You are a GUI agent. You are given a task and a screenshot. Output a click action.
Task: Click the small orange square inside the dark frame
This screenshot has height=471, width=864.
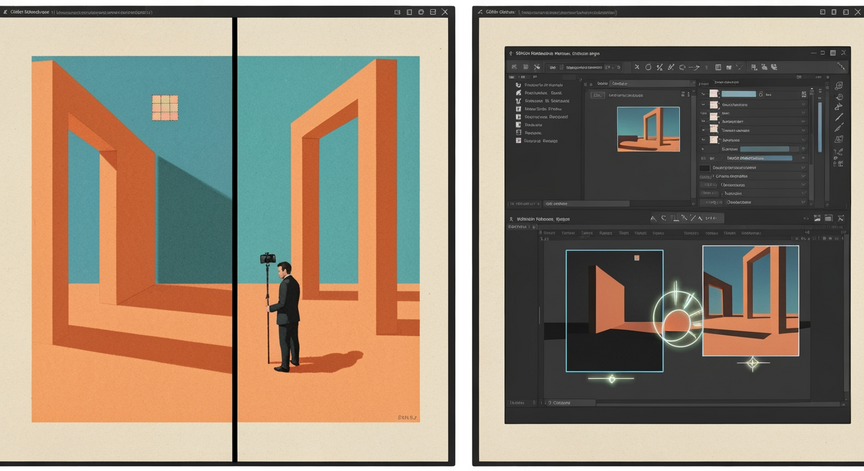pyautogui.click(x=637, y=258)
